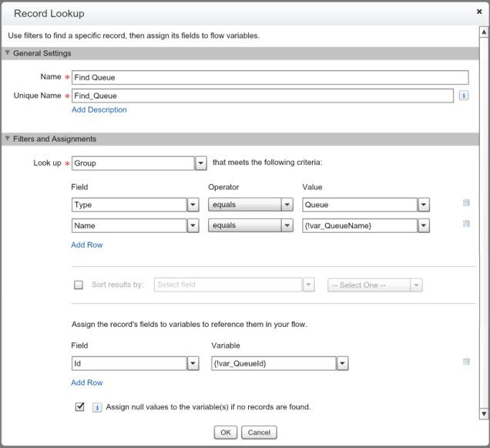Delete the Id assignment row

click(x=466, y=361)
